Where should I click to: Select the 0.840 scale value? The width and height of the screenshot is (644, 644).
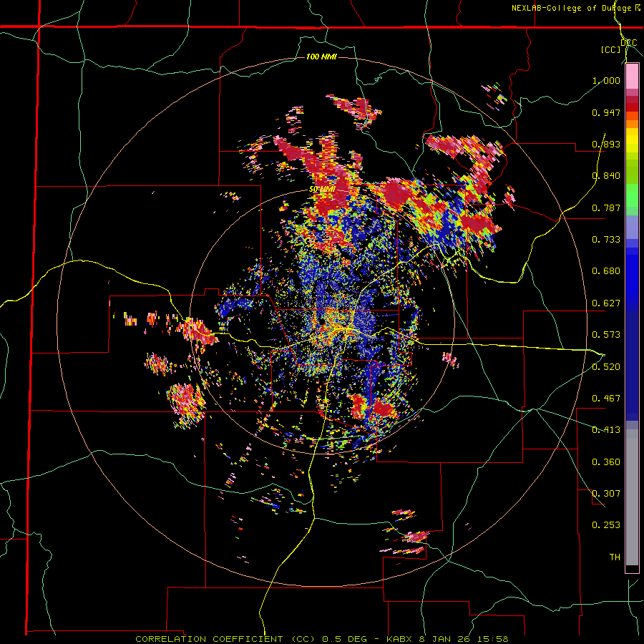click(x=606, y=176)
